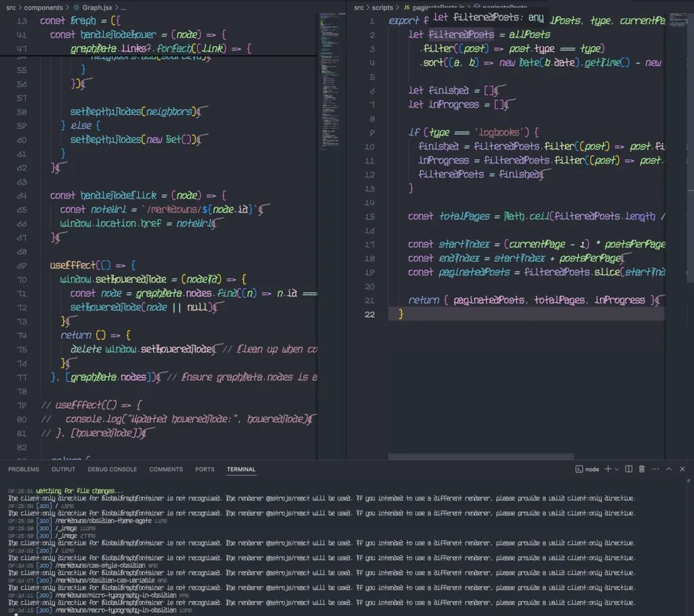694x616 pixels.
Task: Open terminal launch profile dropdown arrow
Action: click(x=617, y=469)
